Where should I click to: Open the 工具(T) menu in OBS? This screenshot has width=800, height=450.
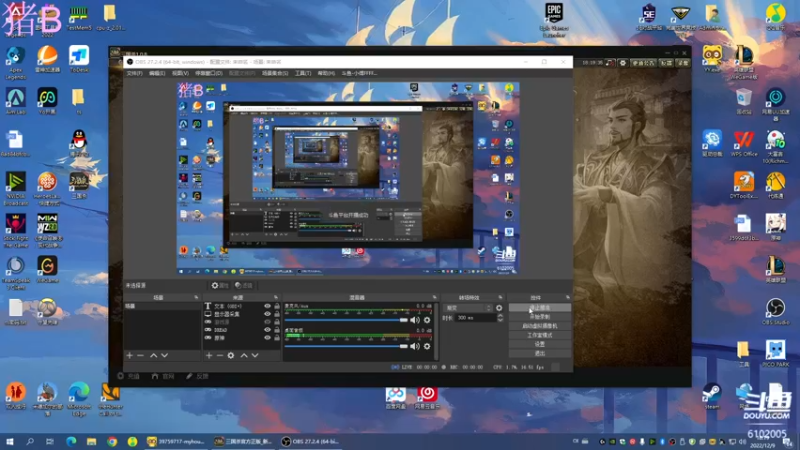click(303, 73)
